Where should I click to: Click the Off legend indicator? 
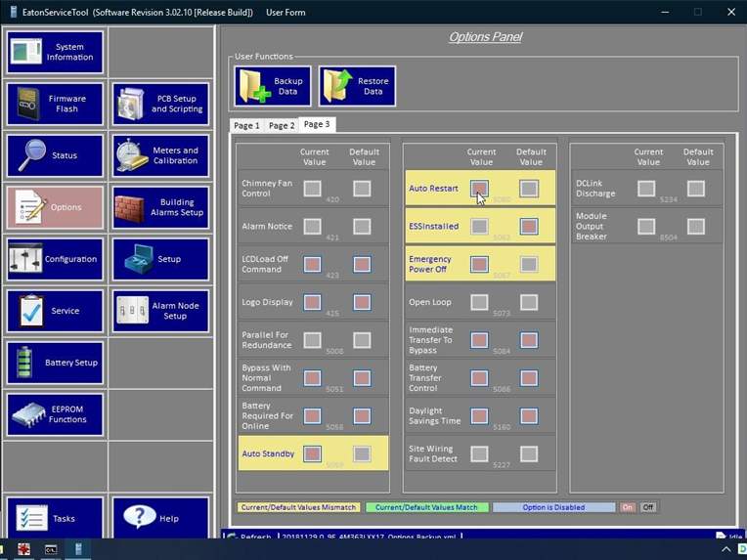(x=648, y=507)
